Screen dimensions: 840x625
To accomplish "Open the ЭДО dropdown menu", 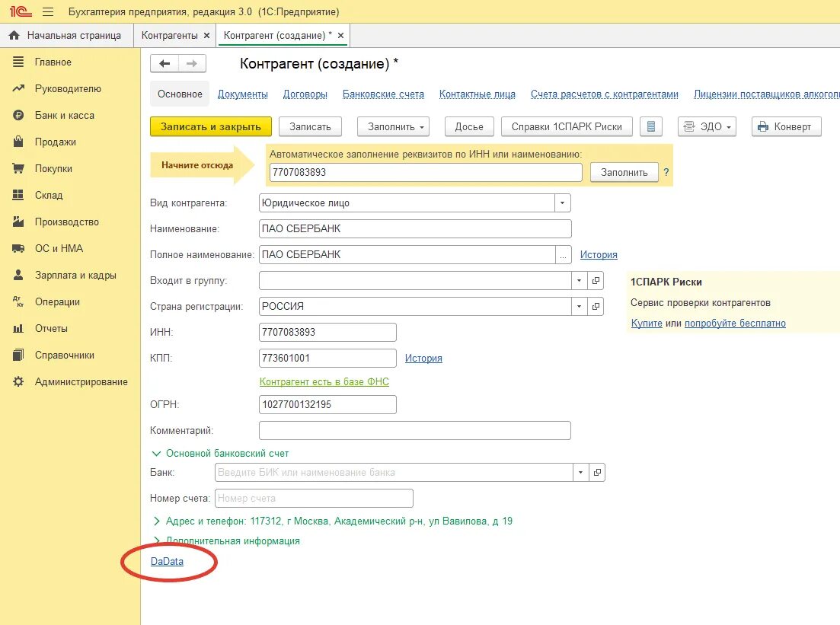I will pyautogui.click(x=707, y=127).
